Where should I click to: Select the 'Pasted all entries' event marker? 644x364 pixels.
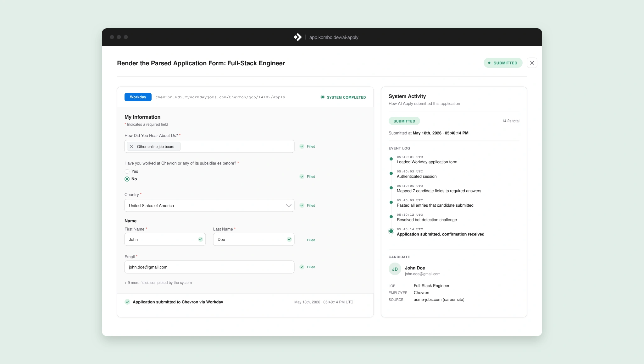tap(391, 202)
